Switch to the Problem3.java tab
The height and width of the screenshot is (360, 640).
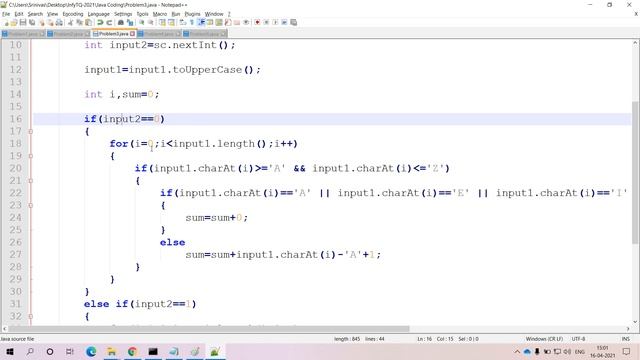coord(114,34)
